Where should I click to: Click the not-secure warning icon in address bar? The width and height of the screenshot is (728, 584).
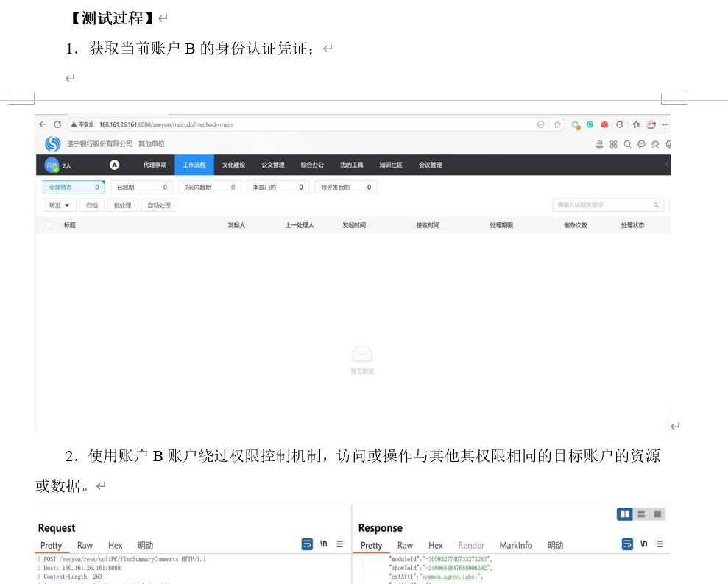click(74, 124)
